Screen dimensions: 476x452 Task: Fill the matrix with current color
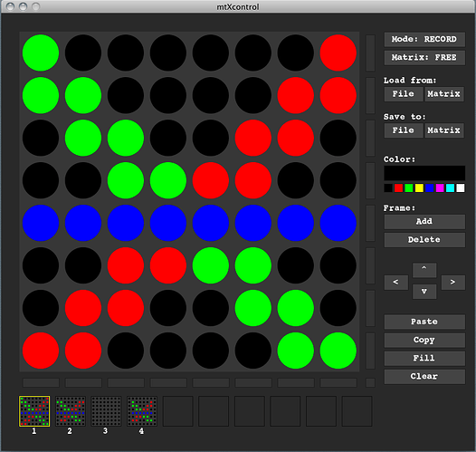click(424, 359)
